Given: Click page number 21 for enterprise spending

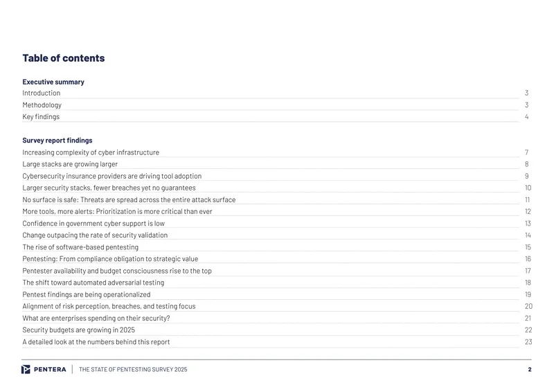Looking at the screenshot, I should click(528, 318).
